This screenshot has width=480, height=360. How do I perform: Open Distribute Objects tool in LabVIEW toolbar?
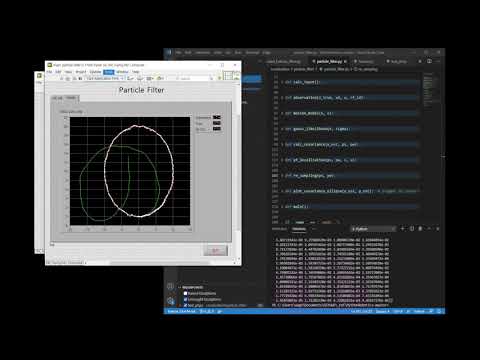click(140, 79)
